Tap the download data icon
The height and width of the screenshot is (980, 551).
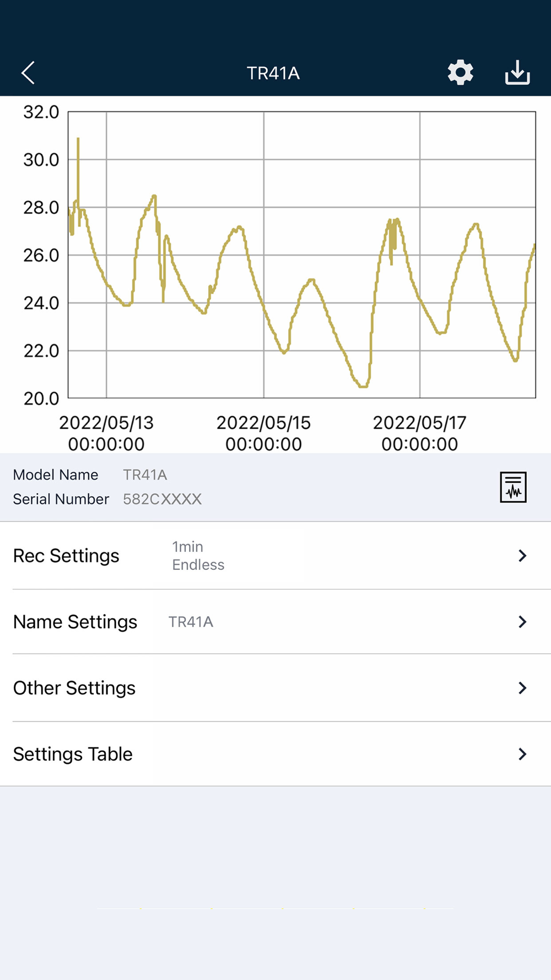(x=517, y=72)
